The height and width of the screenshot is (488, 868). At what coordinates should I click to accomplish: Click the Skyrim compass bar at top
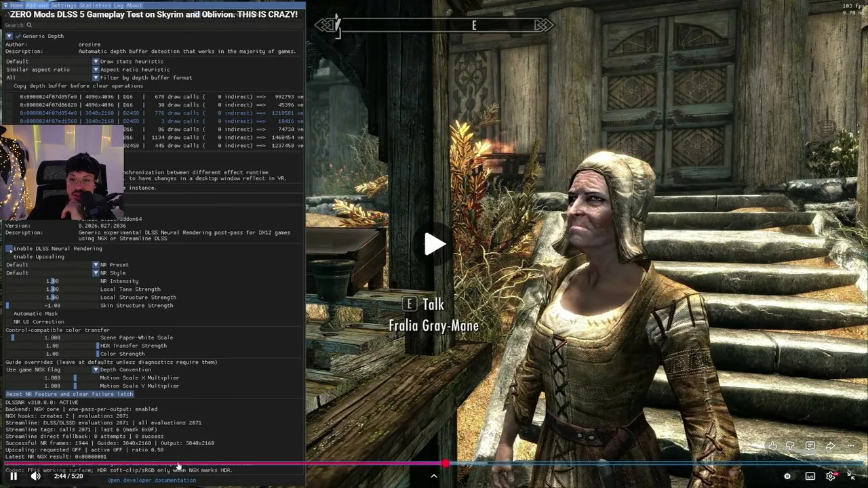tap(434, 26)
